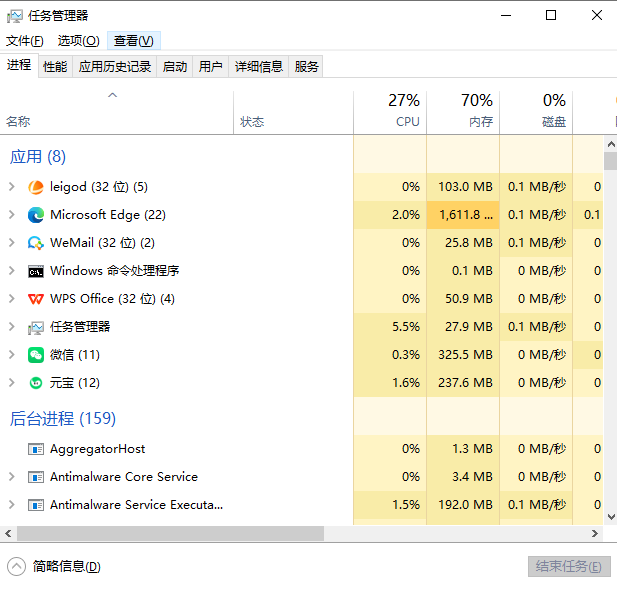Click the 结束任务(E) button
Screen dimensions: 617x591
pos(569,567)
